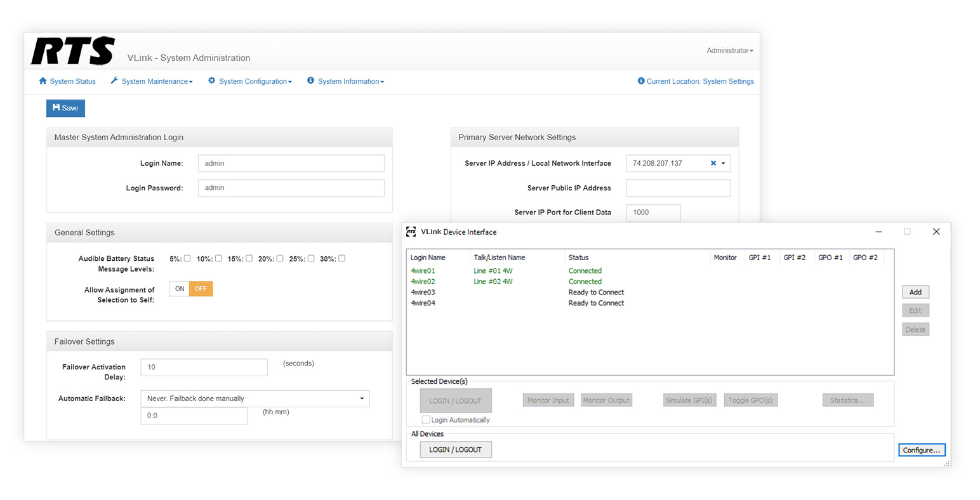The image size is (980, 500).
Task: Click the Talk/Listen Name column header
Action: pos(500,258)
